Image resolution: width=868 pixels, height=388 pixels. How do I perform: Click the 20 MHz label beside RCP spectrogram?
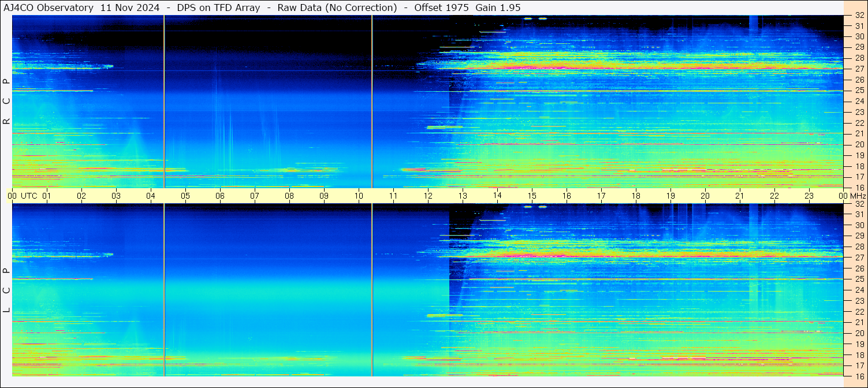(x=859, y=144)
